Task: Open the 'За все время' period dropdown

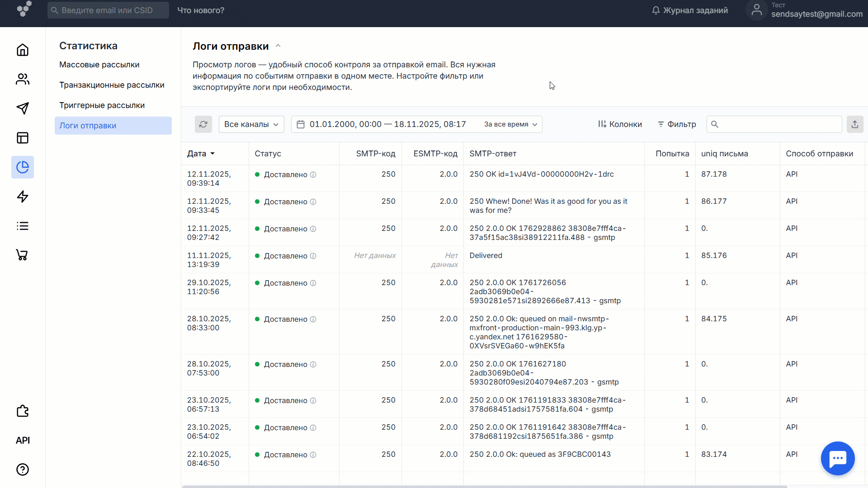Action: [x=510, y=124]
